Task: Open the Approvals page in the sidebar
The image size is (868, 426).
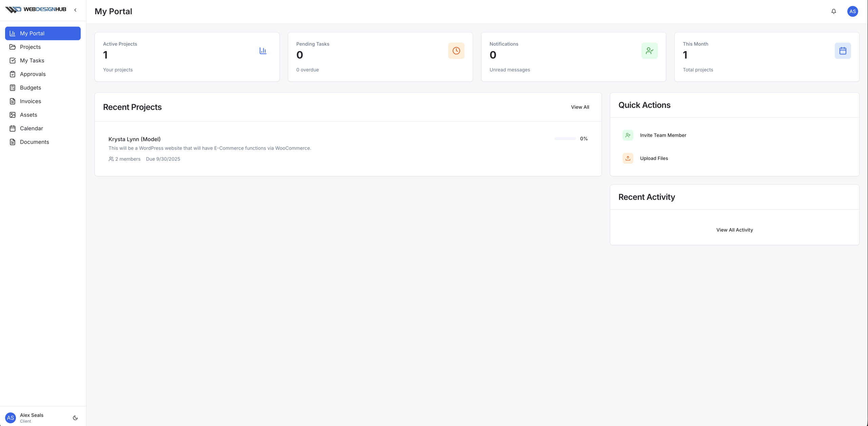Action: click(x=33, y=74)
